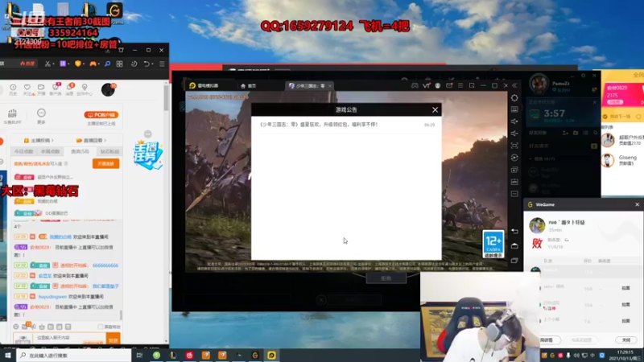The width and height of the screenshot is (644, 362).
Task: Collapse the 主播任务 badge with minus icon
Action: click(148, 134)
